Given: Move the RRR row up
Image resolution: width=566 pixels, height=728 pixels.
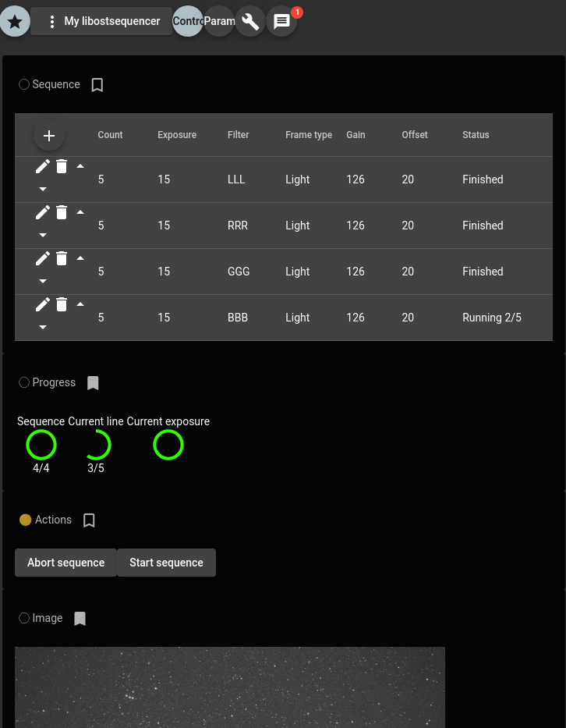Looking at the screenshot, I should (x=80, y=212).
